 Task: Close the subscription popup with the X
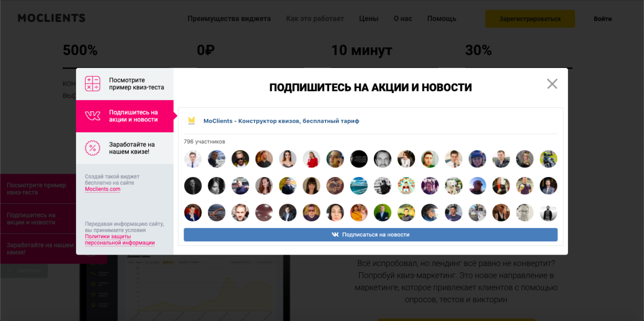click(x=552, y=84)
